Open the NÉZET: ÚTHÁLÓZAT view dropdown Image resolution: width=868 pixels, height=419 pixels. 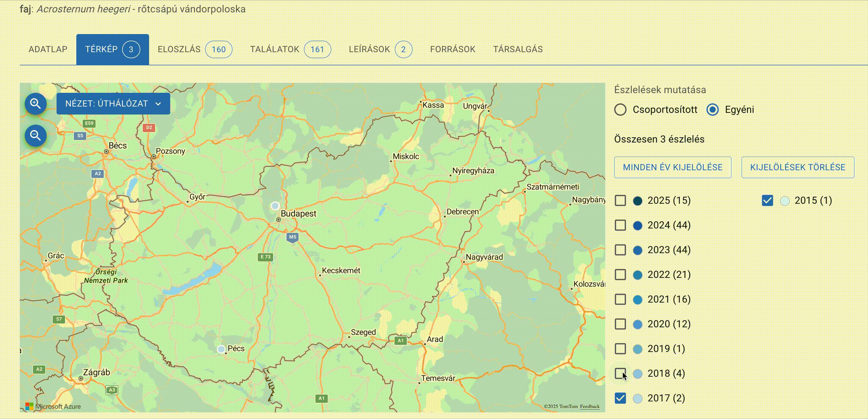[113, 104]
